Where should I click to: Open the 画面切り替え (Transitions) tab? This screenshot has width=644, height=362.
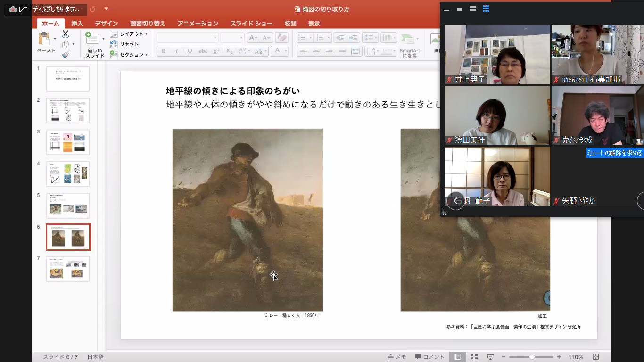148,24
